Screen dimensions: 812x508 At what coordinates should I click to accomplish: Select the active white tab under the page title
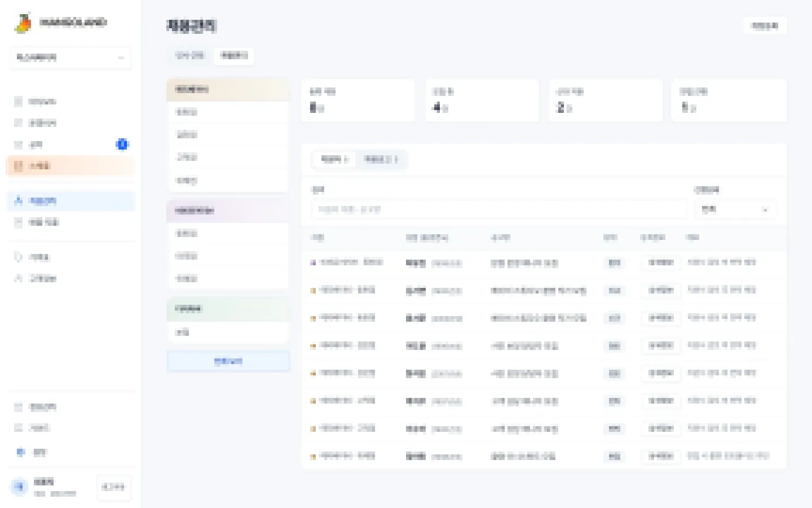[234, 55]
